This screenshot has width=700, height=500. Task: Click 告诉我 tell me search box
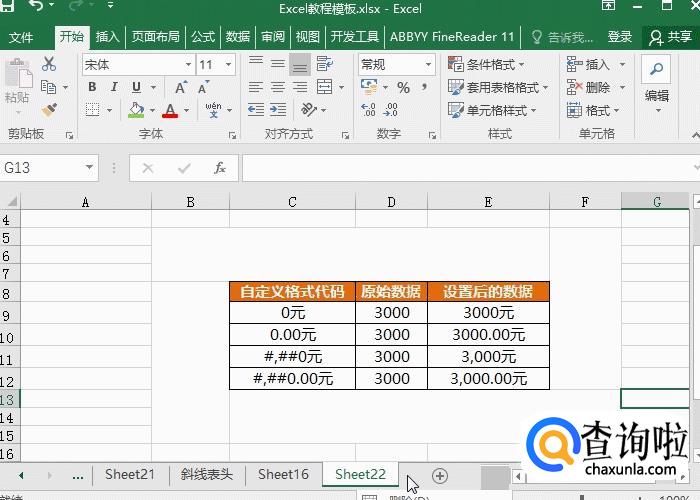(562, 37)
